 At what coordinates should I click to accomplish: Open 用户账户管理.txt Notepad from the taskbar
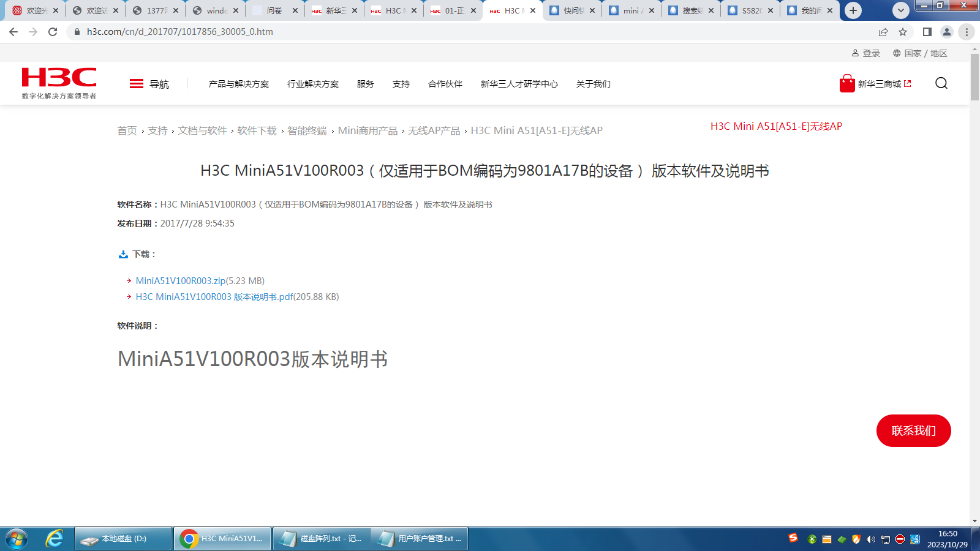[420, 539]
